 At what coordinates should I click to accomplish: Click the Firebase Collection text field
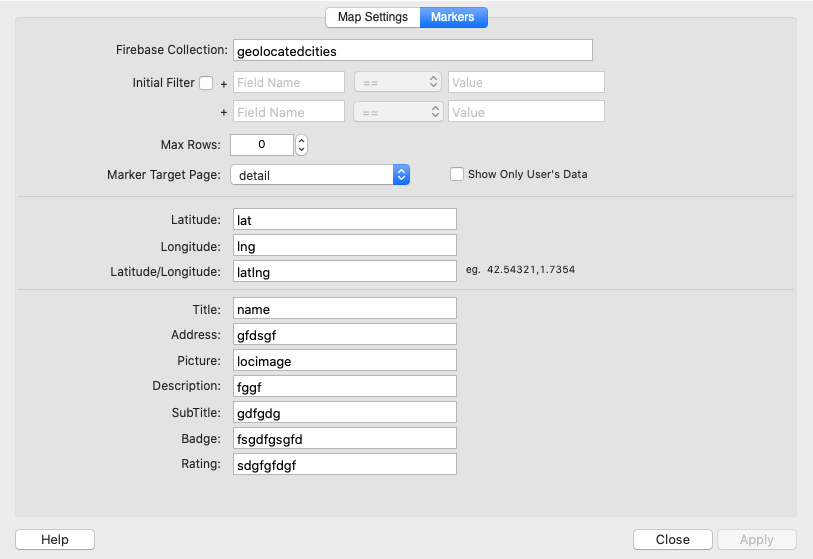point(412,50)
